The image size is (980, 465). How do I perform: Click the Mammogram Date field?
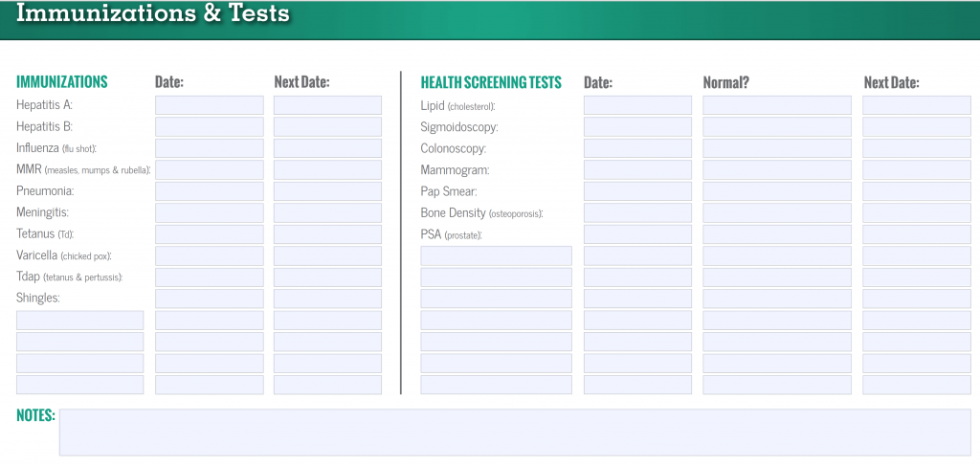(x=637, y=170)
